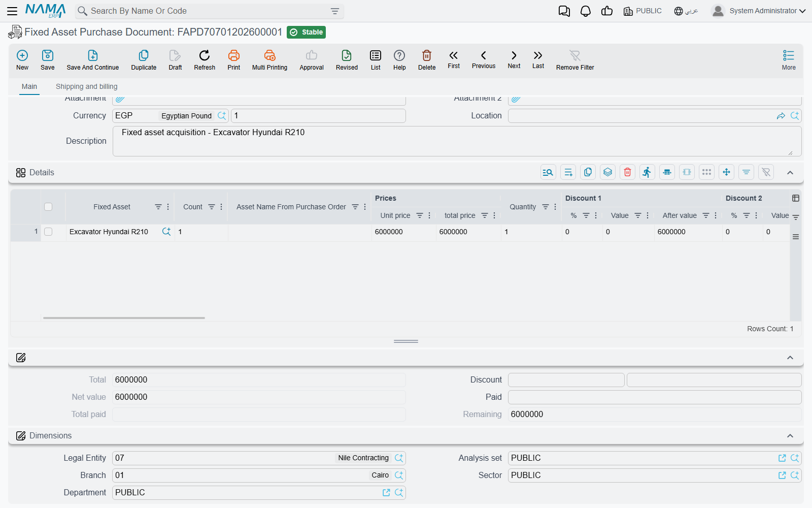Viewport: 812px width, 508px height.
Task: Switch to Main tab
Action: pos(29,86)
